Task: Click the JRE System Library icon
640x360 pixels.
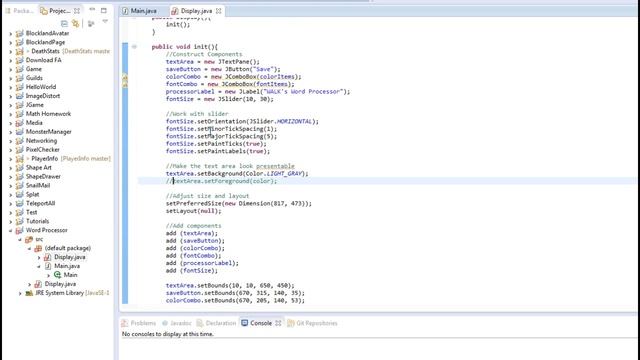Action: click(x=29, y=293)
